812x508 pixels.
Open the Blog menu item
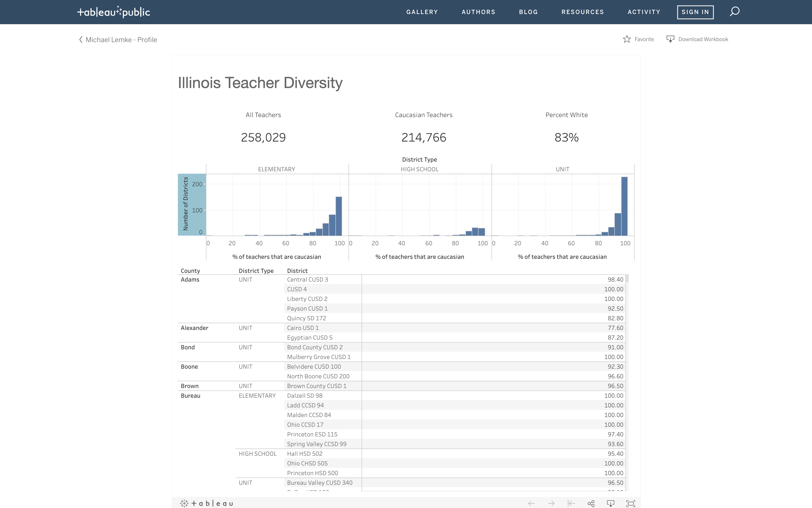tap(529, 12)
